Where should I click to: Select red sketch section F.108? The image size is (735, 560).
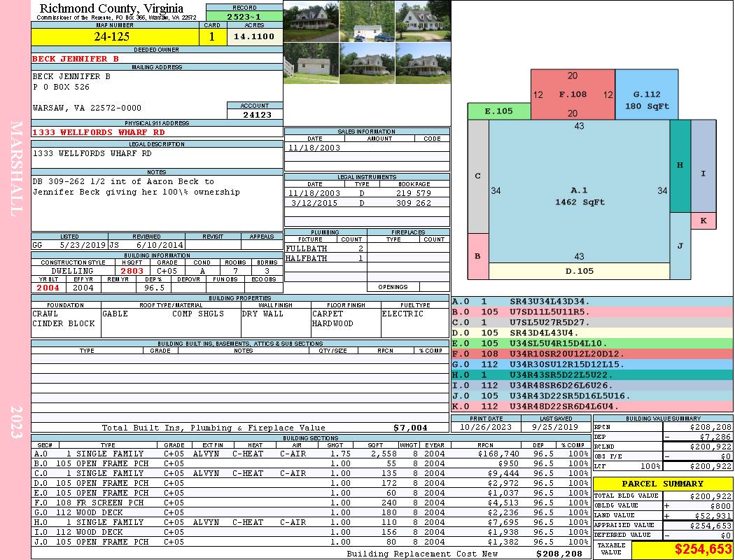(573, 94)
